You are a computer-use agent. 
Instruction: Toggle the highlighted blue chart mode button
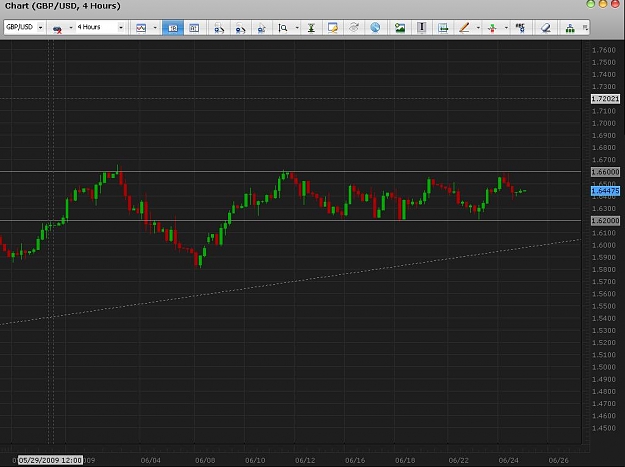pyautogui.click(x=173, y=28)
